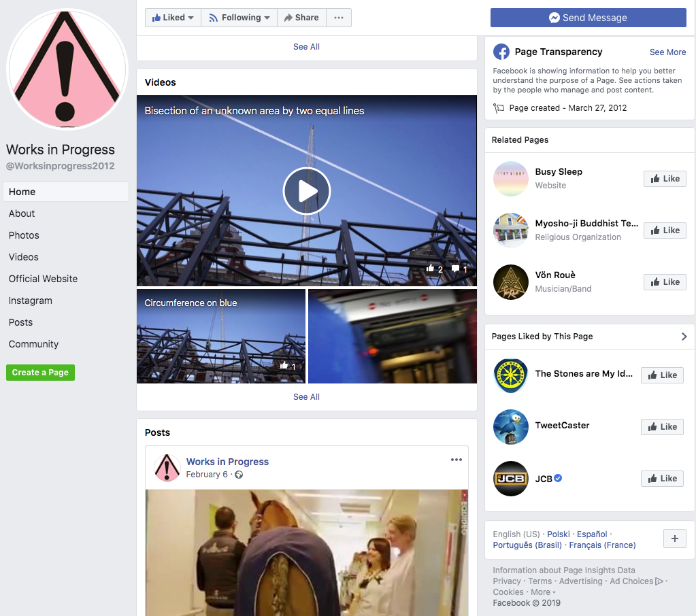Open the Community section in sidebar
Screen dimensions: 696x616
click(33, 344)
